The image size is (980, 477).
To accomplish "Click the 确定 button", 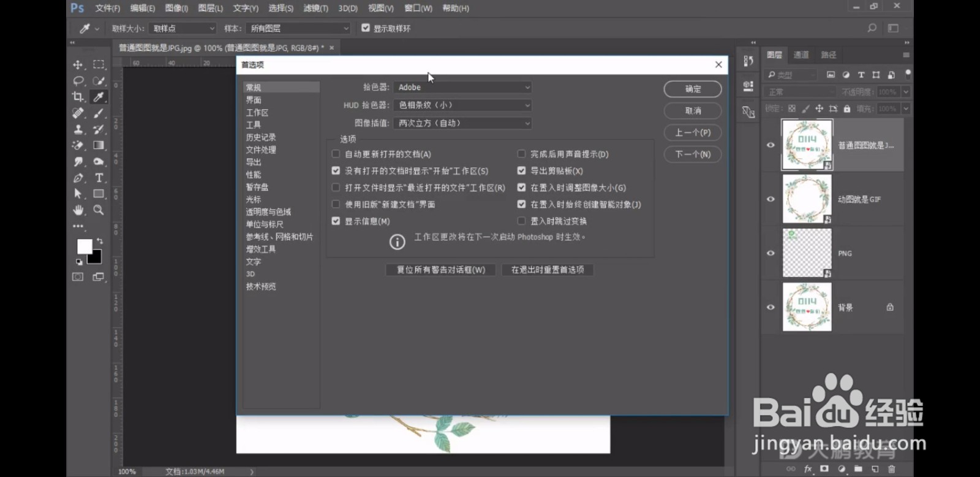I will [x=693, y=89].
